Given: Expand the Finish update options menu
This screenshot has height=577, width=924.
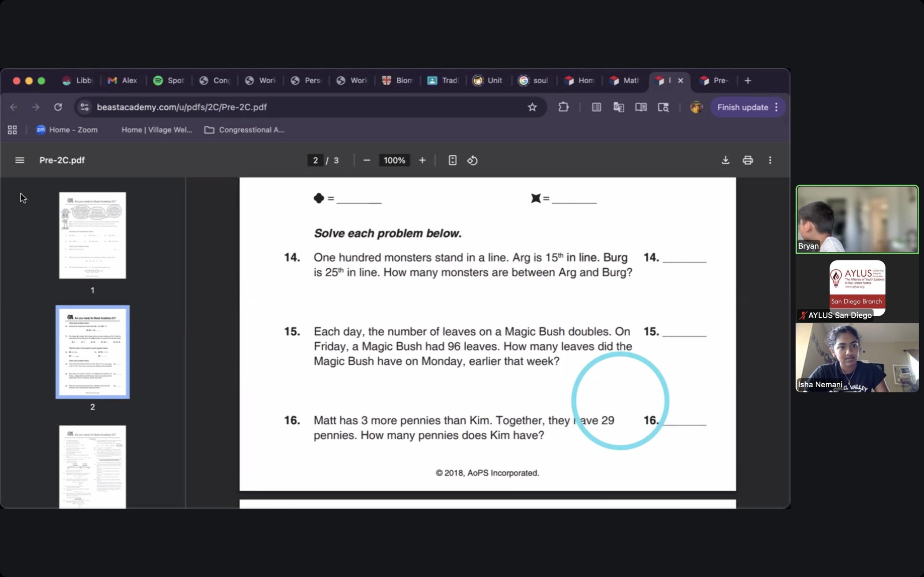Looking at the screenshot, I should click(777, 107).
